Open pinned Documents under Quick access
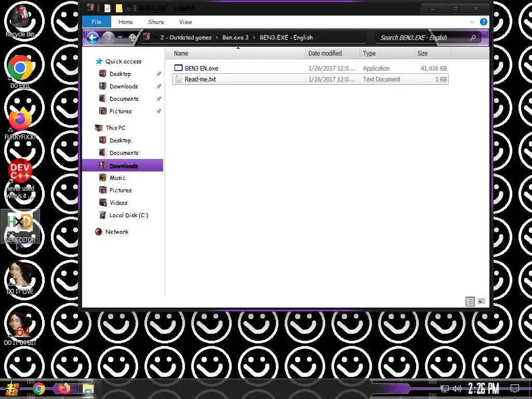This screenshot has width=532, height=399. 119,99
